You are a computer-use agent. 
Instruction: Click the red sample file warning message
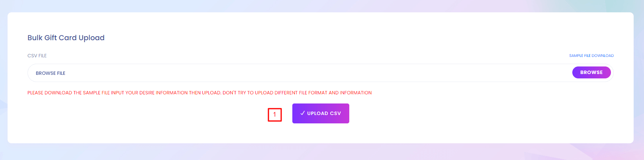pyautogui.click(x=199, y=93)
